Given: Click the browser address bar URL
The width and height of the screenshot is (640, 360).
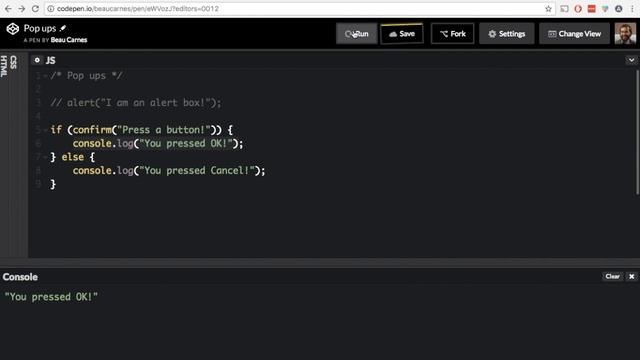Looking at the screenshot, I should click(138, 9).
